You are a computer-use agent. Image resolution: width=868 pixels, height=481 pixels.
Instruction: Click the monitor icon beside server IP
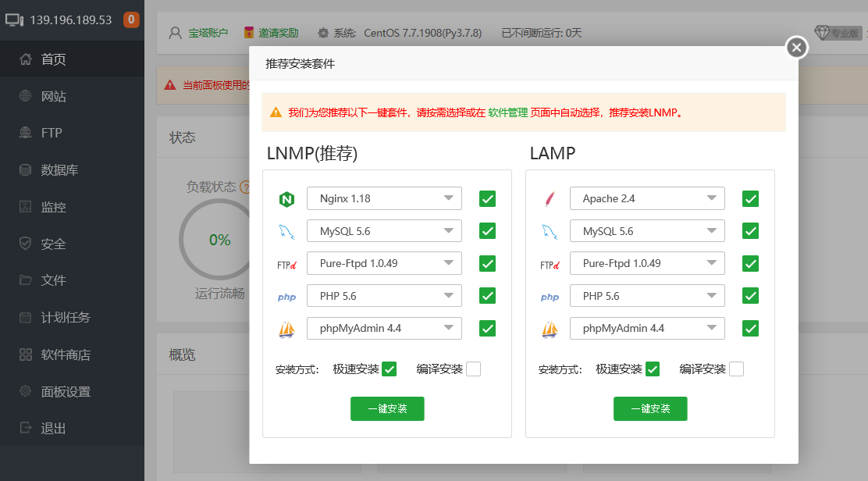[14, 20]
